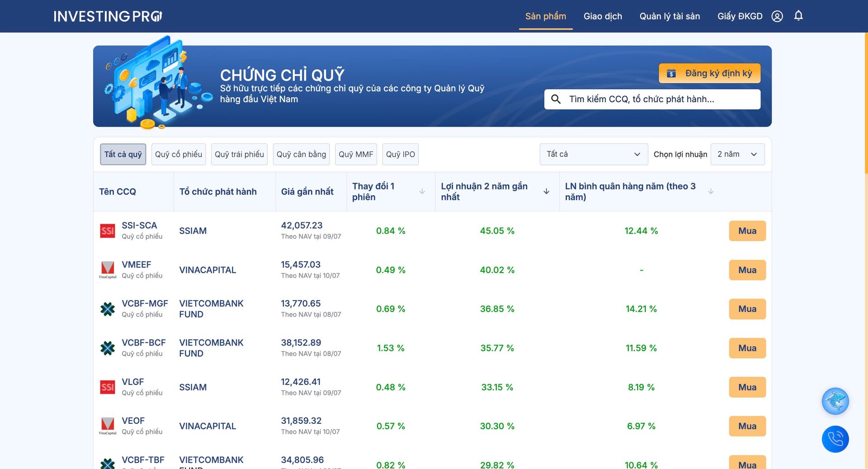The height and width of the screenshot is (469, 868).
Task: Open VMEEF fund name
Action: [136, 265]
